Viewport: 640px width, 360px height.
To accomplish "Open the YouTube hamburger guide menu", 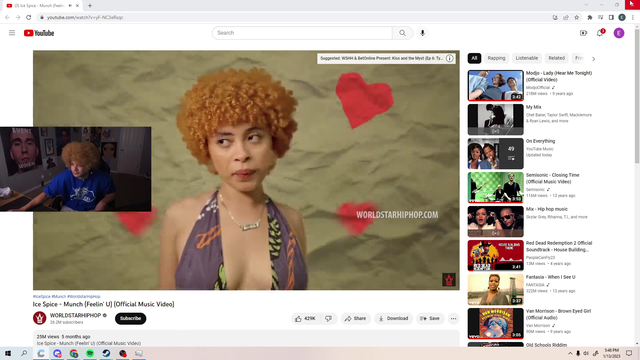I will (12, 33).
